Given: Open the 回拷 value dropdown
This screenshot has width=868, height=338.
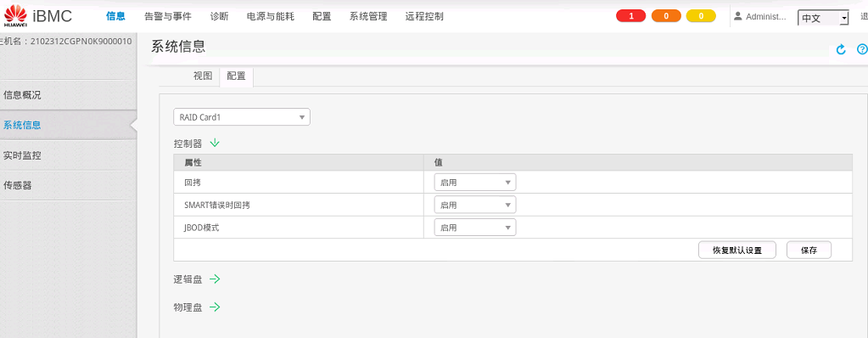Looking at the screenshot, I should [475, 183].
